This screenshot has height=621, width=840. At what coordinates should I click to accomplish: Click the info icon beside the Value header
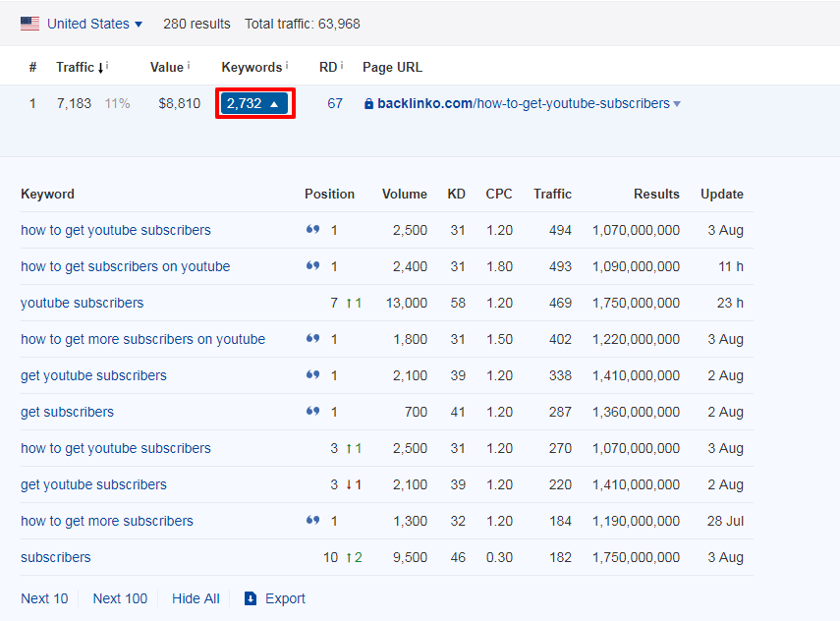(189, 66)
